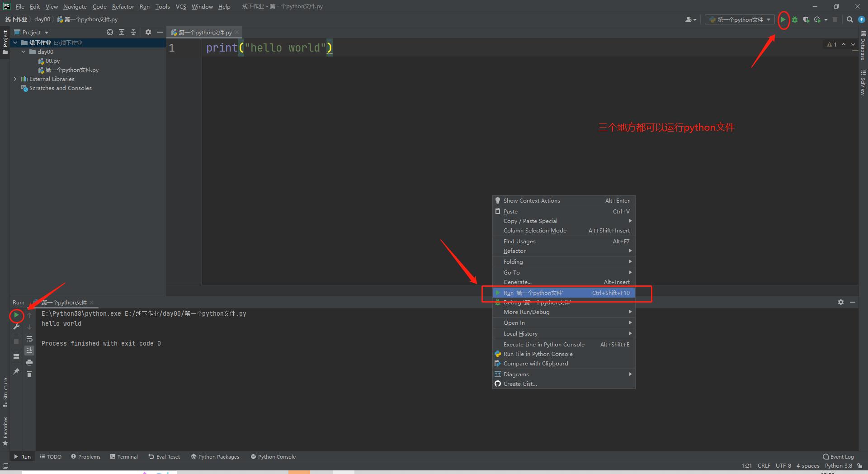This screenshot has height=474, width=868.
Task: Hide the Run panel with minus icon
Action: [853, 302]
